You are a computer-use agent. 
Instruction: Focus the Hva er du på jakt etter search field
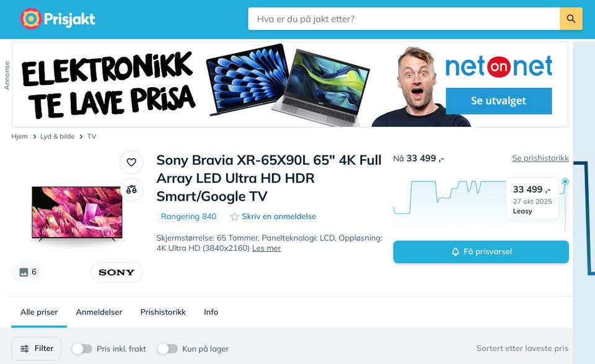(403, 19)
